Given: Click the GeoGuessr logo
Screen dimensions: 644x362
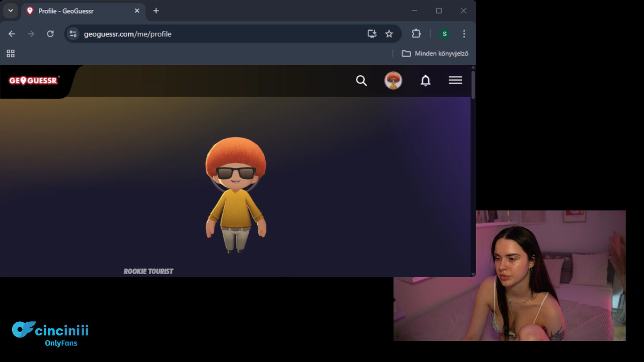Looking at the screenshot, I should click(x=34, y=80).
